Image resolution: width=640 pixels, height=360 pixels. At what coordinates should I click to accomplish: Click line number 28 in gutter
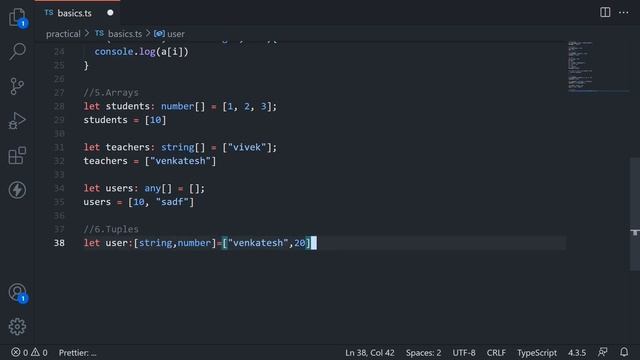pos(59,106)
